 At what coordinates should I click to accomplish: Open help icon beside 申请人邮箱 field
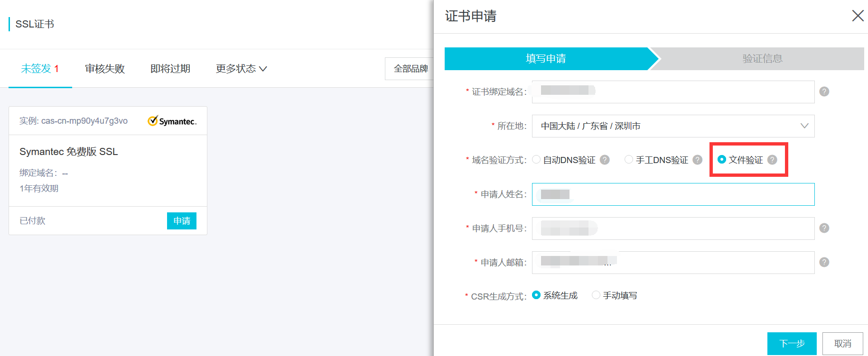point(824,262)
